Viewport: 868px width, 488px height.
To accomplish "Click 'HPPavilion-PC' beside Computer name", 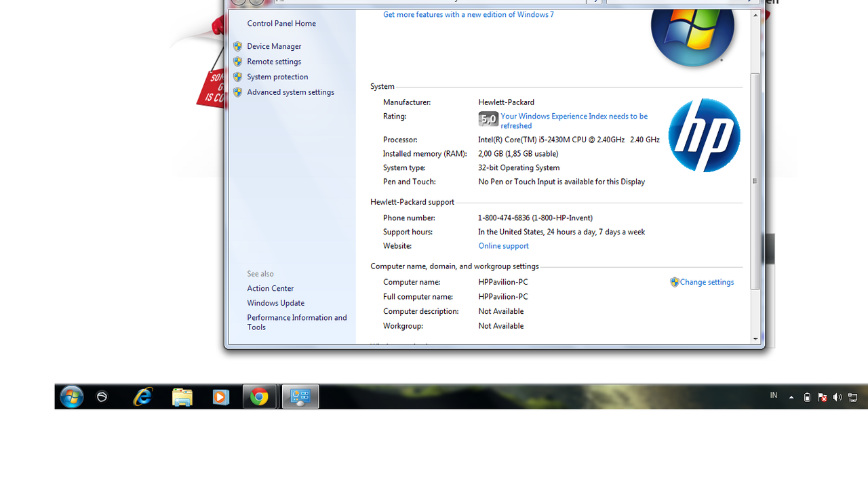I will pyautogui.click(x=502, y=282).
